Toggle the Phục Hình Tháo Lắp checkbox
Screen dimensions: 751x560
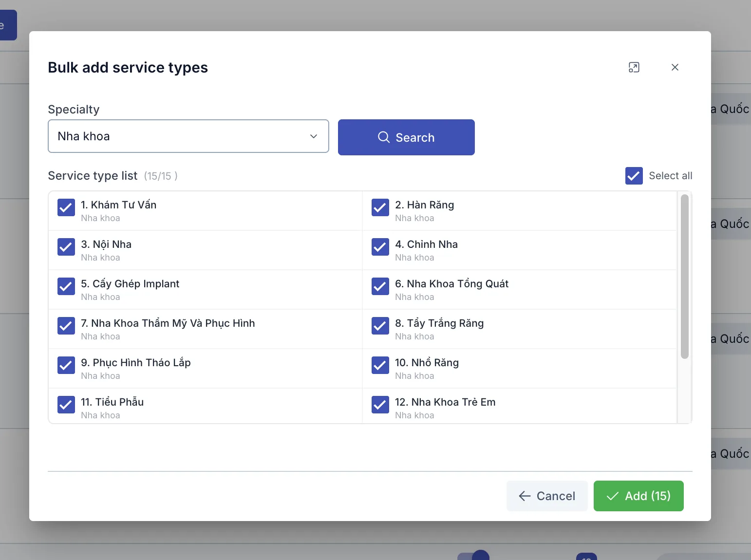pos(66,365)
